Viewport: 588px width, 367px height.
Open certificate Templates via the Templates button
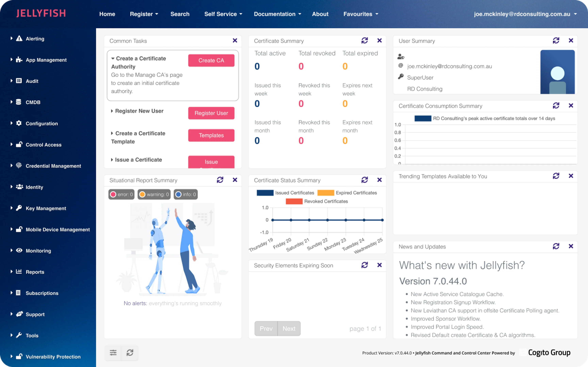pos(211,135)
